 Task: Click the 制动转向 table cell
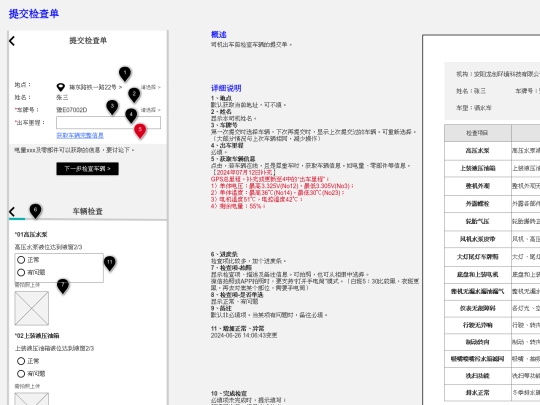478,342
